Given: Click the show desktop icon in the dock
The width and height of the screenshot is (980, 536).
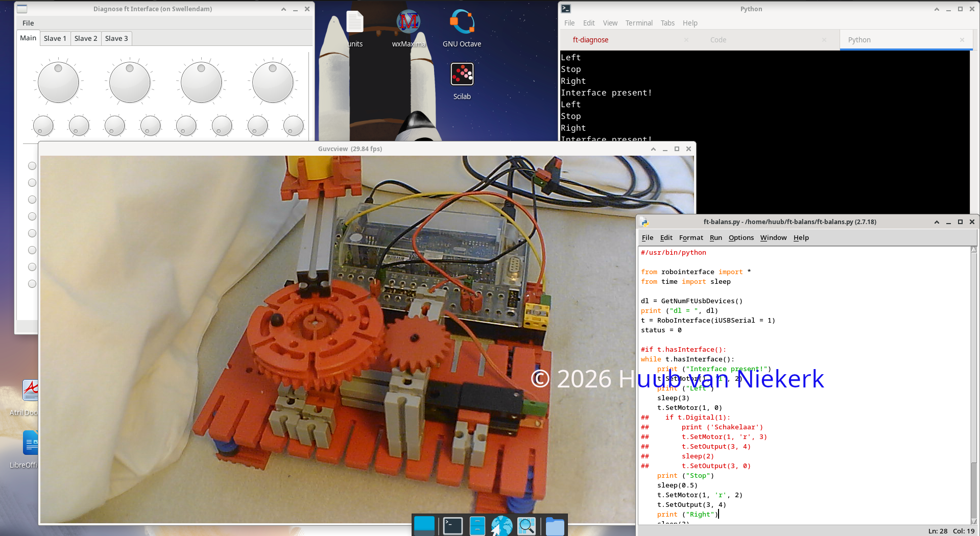Looking at the screenshot, I should point(424,525).
